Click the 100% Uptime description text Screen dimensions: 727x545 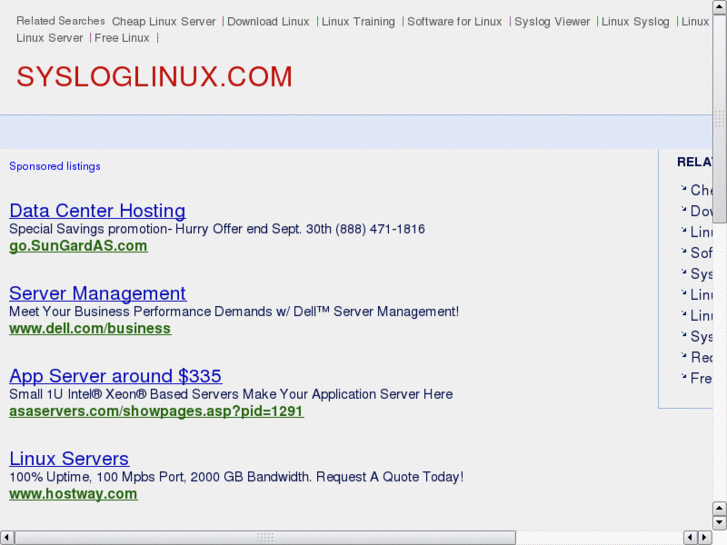(236, 477)
